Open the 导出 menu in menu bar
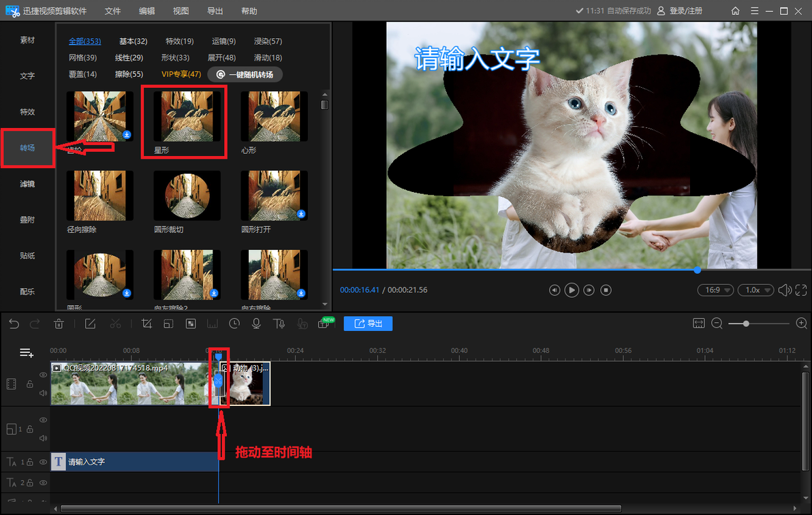This screenshot has width=812, height=515. (x=215, y=11)
